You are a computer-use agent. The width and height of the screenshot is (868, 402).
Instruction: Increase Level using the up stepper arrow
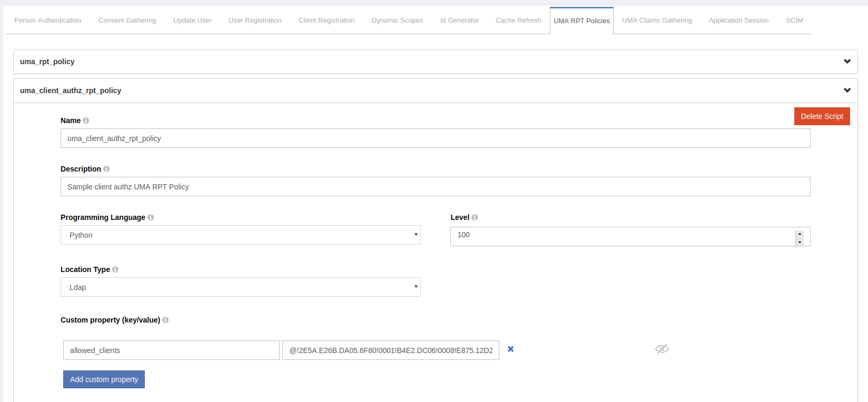coord(800,234)
